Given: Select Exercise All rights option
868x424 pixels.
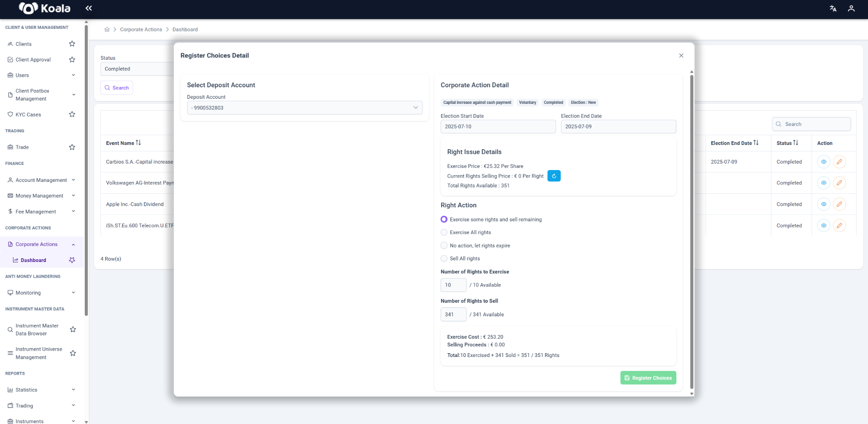Looking at the screenshot, I should [x=444, y=232].
